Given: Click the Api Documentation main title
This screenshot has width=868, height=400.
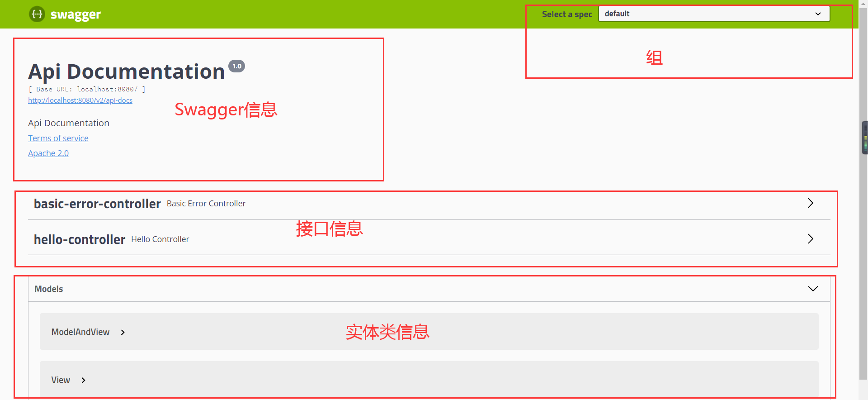Looking at the screenshot, I should (x=127, y=71).
